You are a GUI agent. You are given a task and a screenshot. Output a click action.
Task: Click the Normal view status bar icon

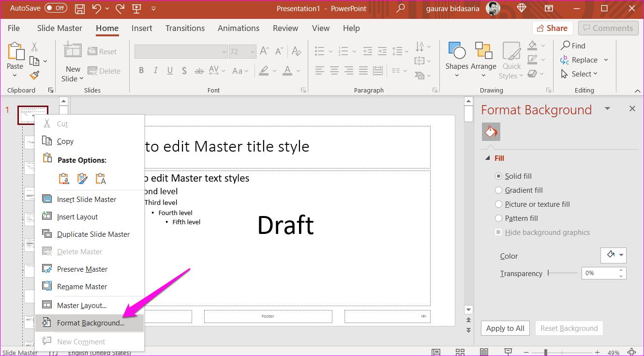(436, 352)
